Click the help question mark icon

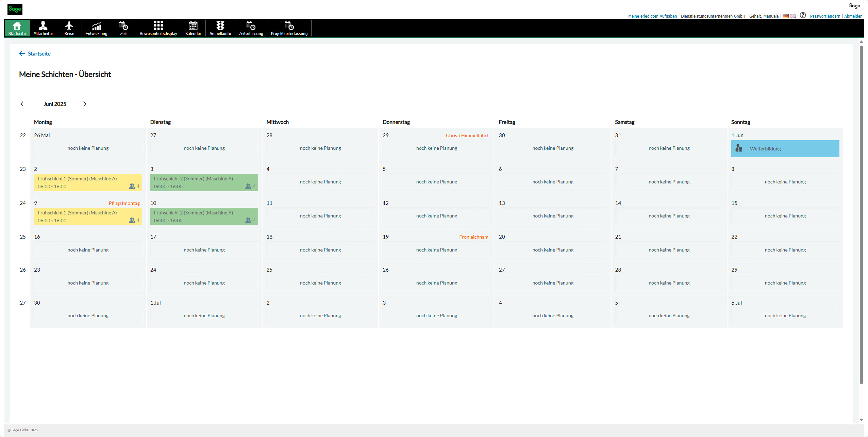(x=803, y=15)
